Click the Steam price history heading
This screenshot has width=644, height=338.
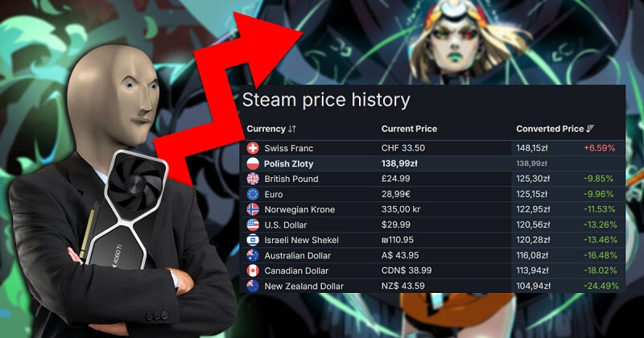[326, 101]
